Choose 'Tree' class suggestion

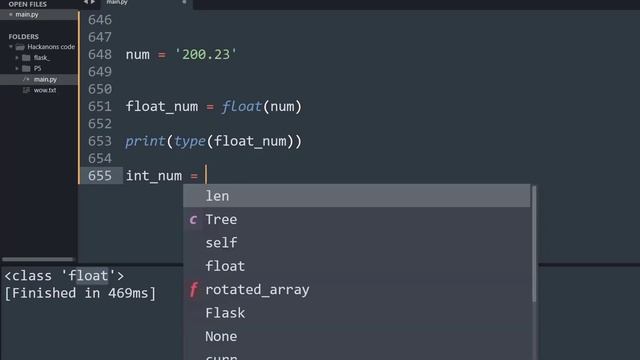357,220
